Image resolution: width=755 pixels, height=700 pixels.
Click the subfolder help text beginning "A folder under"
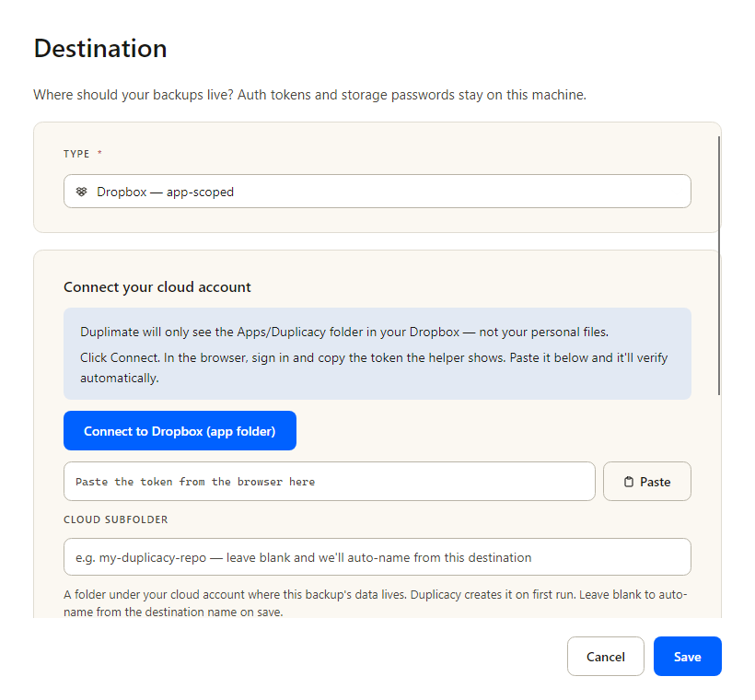click(x=375, y=603)
